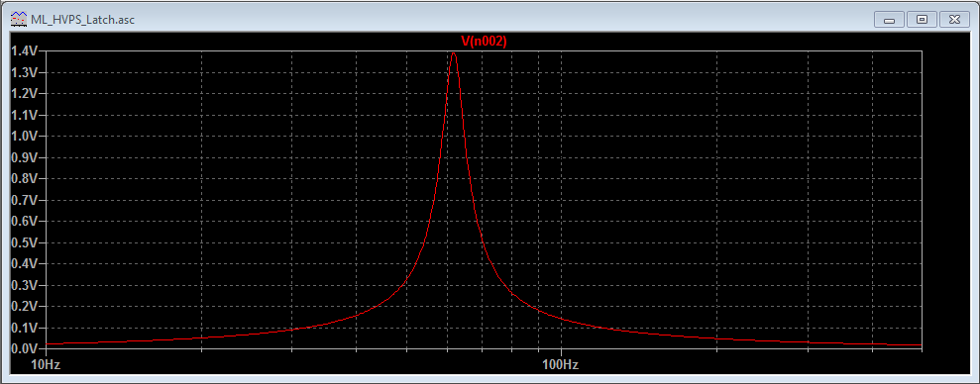Click the 1.4V vertical axis label
Image resolution: width=980 pixels, height=384 pixels.
pyautogui.click(x=25, y=51)
